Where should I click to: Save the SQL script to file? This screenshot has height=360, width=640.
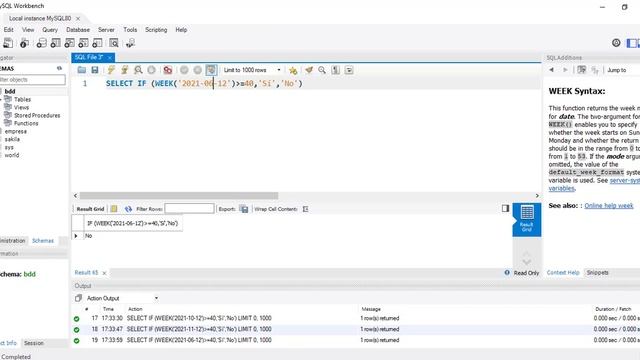(x=95, y=70)
